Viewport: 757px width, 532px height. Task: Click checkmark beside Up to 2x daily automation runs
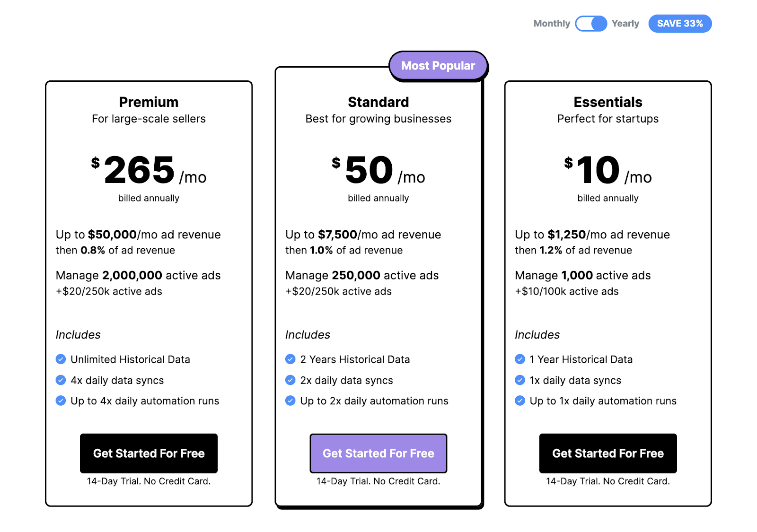click(290, 401)
